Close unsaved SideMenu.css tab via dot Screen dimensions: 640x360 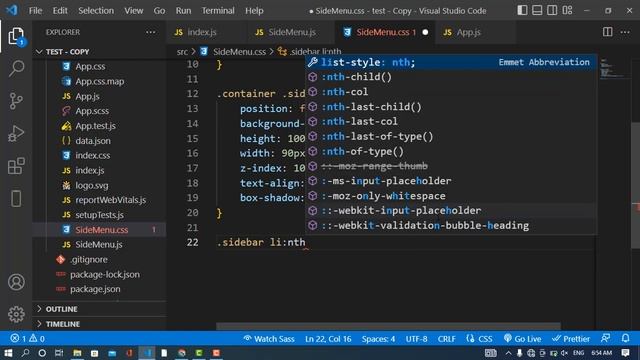click(x=425, y=32)
